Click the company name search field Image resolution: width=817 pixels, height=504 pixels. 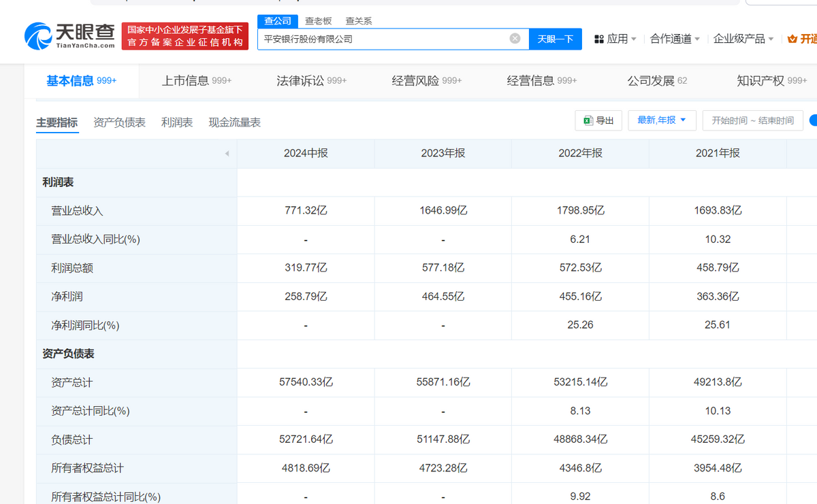pyautogui.click(x=381, y=39)
